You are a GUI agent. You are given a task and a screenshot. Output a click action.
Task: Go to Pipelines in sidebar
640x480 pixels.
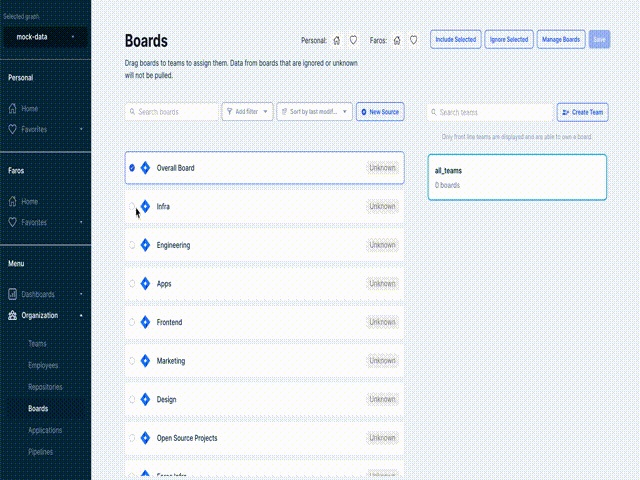(40, 452)
